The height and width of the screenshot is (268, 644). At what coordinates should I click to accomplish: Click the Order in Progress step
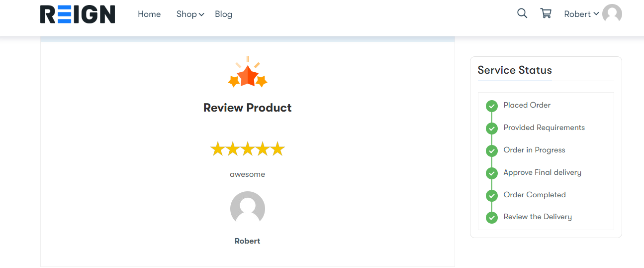(x=534, y=150)
